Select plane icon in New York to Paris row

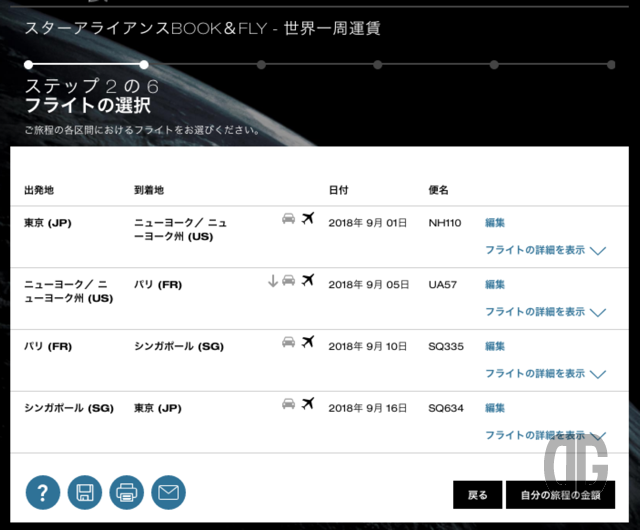(x=308, y=280)
